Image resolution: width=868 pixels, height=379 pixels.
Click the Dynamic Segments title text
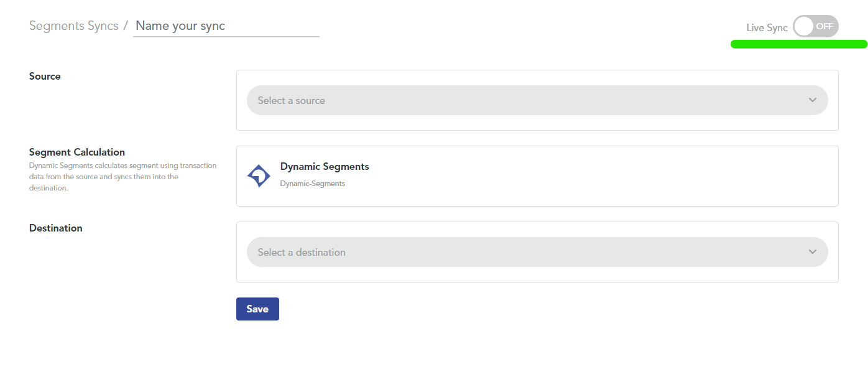click(325, 167)
